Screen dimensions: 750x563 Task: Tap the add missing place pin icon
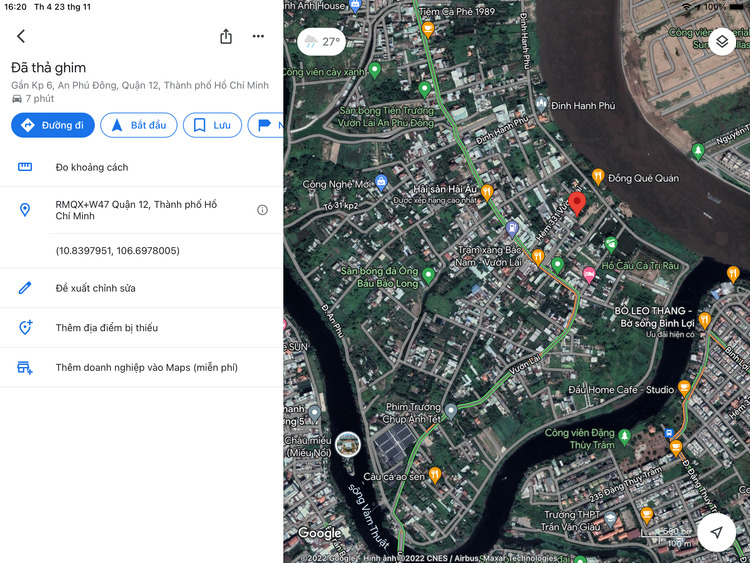[25, 327]
